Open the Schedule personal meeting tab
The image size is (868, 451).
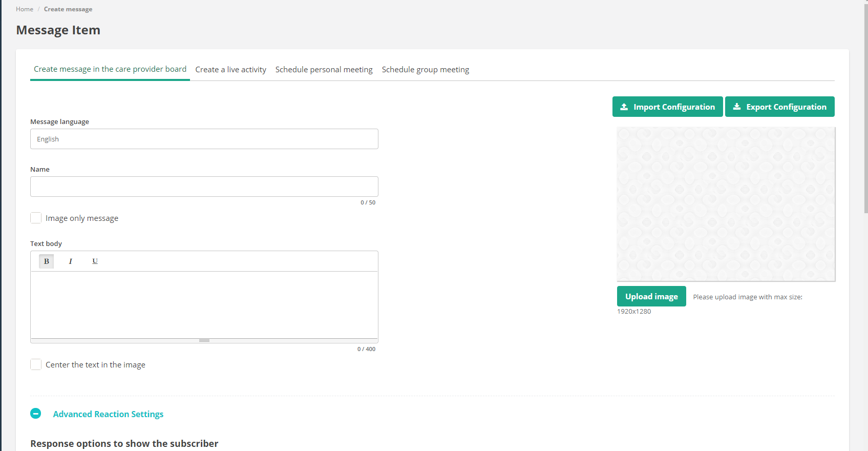[x=324, y=70]
